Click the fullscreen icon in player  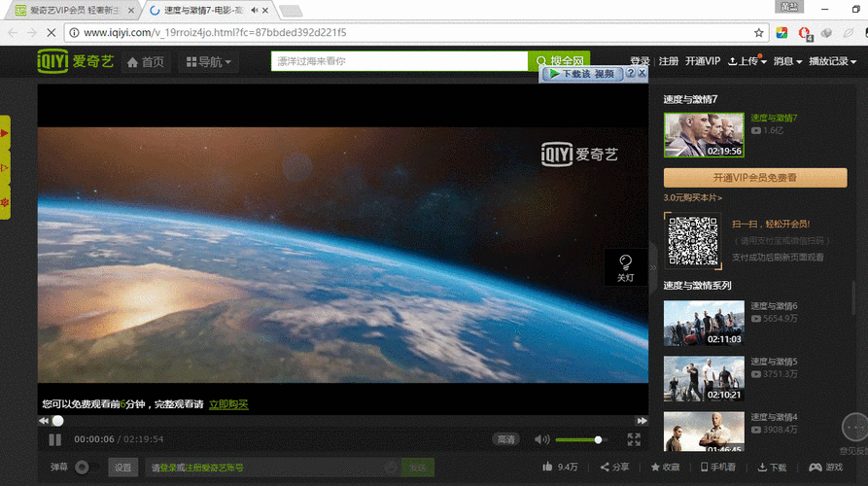634,439
